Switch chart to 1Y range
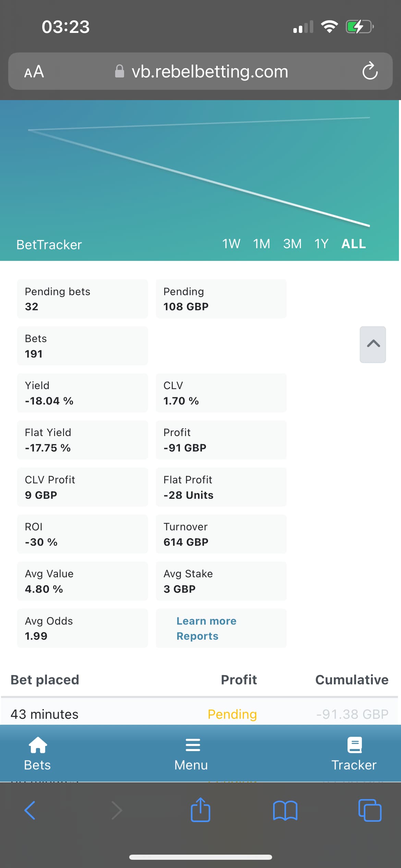Viewport: 401px width, 868px height. click(x=321, y=244)
